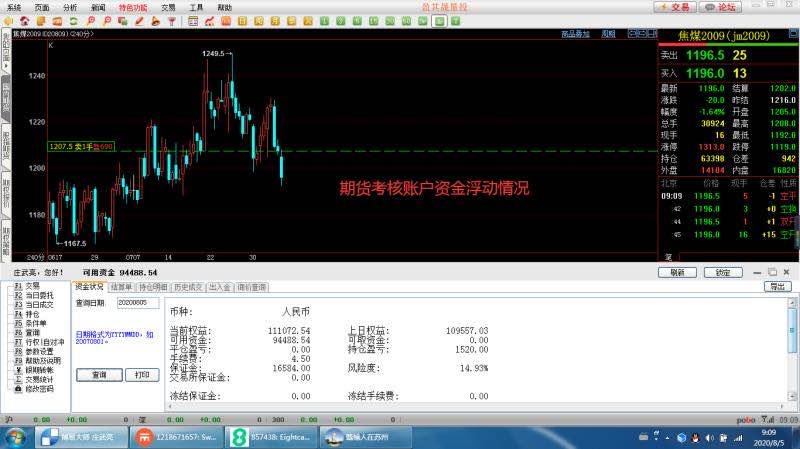The width and height of the screenshot is (800, 449).
Task: Open the 特色功能 menu
Action: [133, 7]
